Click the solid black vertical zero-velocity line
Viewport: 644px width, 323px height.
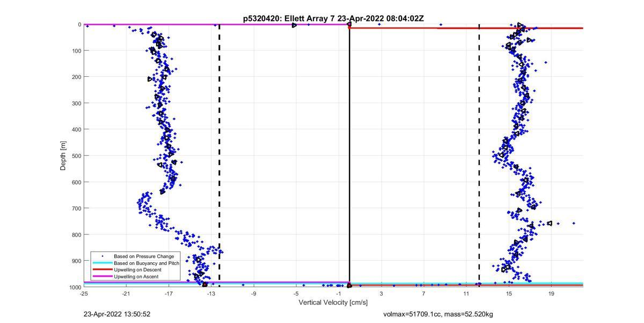349,156
